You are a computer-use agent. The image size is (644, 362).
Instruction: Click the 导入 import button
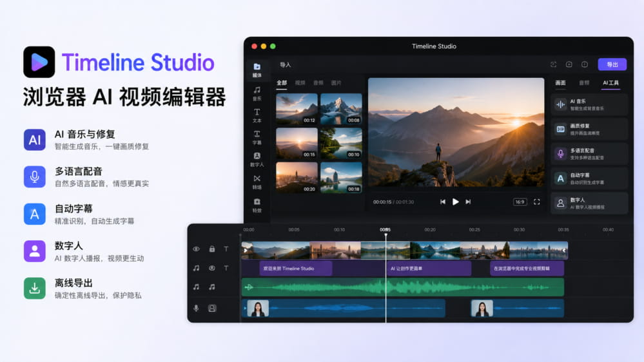click(x=285, y=65)
